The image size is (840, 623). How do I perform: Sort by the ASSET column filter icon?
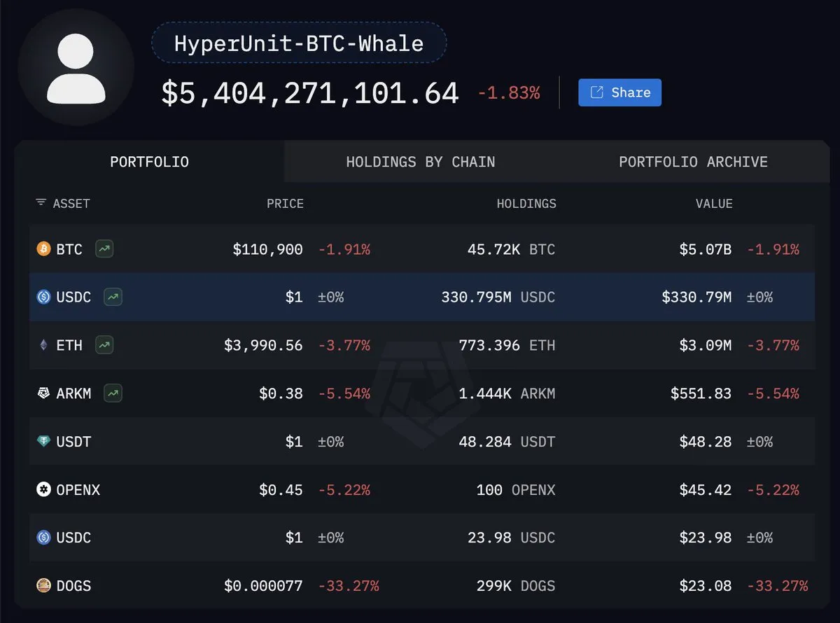tap(41, 204)
